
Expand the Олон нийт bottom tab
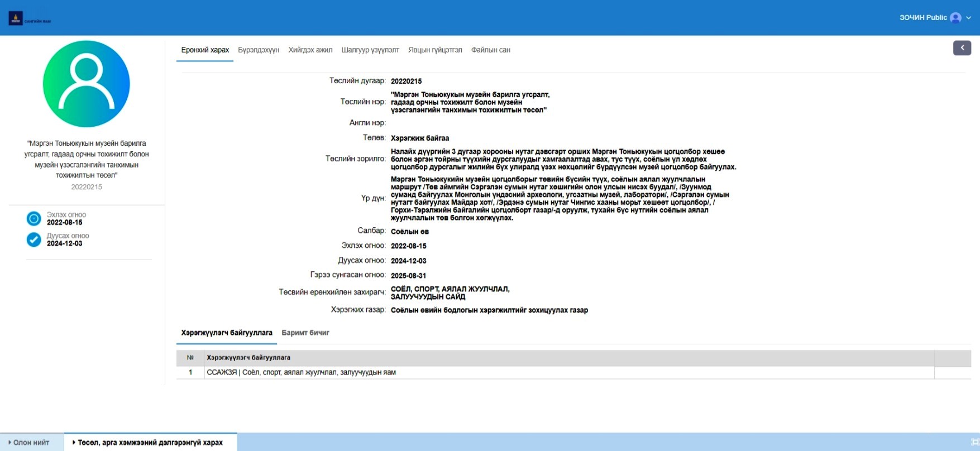(31, 443)
